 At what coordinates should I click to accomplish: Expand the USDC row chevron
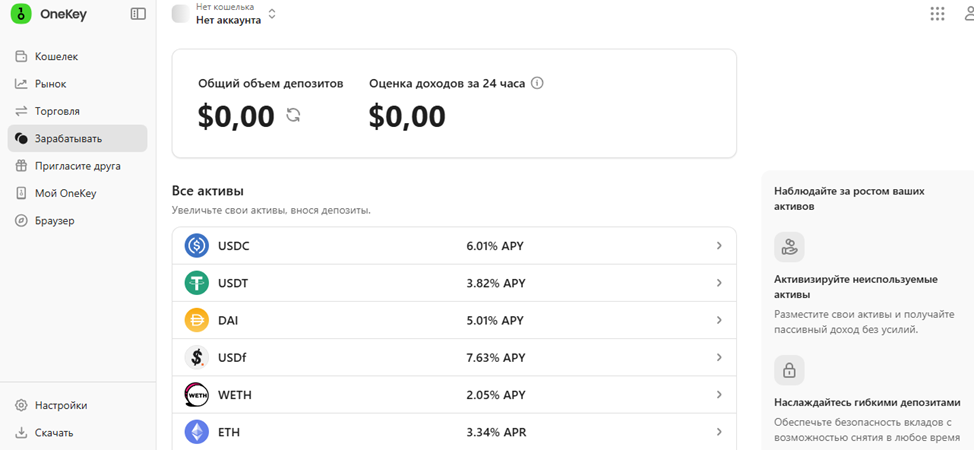(719, 246)
